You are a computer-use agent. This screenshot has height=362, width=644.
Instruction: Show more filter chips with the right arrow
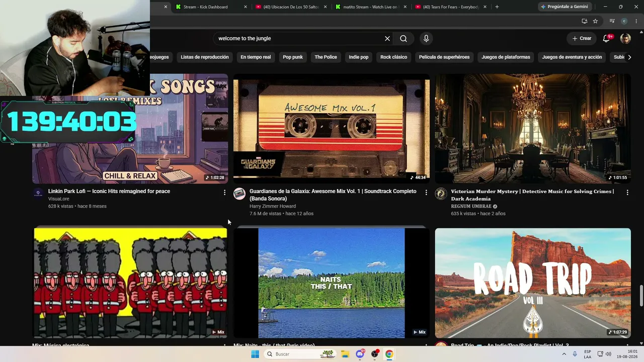[x=629, y=57]
